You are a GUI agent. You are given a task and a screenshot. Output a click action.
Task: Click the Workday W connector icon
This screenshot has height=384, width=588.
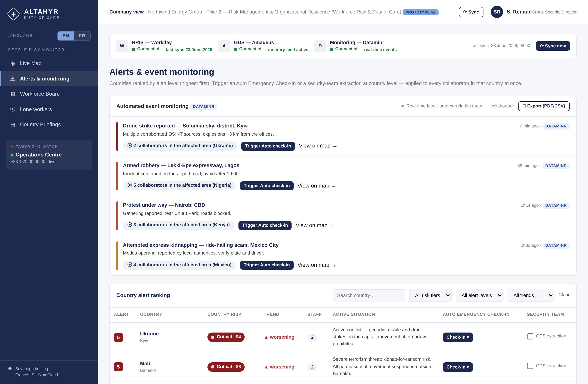click(x=122, y=46)
